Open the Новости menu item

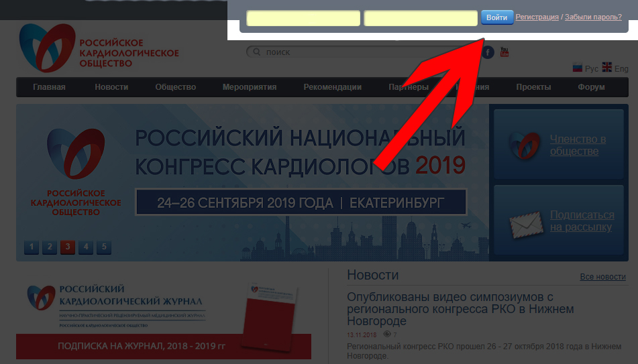111,87
